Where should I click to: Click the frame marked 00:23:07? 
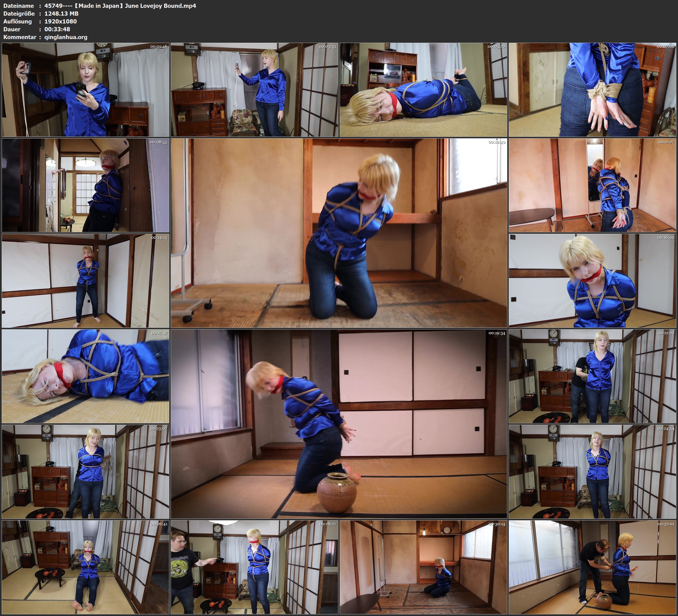(85, 471)
